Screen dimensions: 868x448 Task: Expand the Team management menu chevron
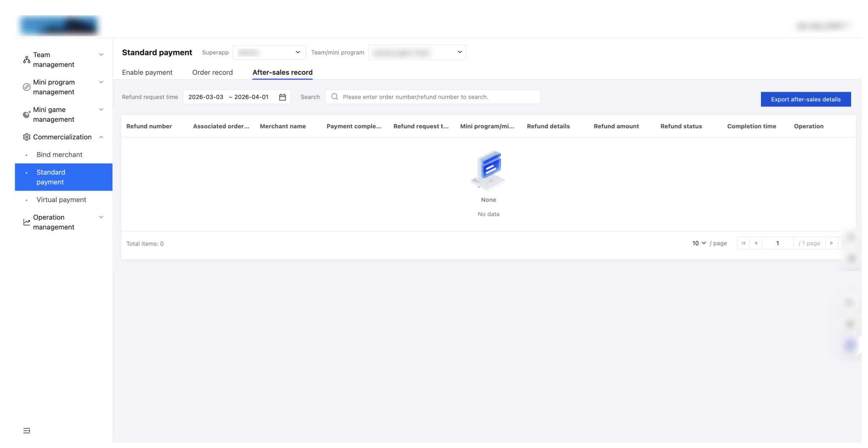coord(101,55)
